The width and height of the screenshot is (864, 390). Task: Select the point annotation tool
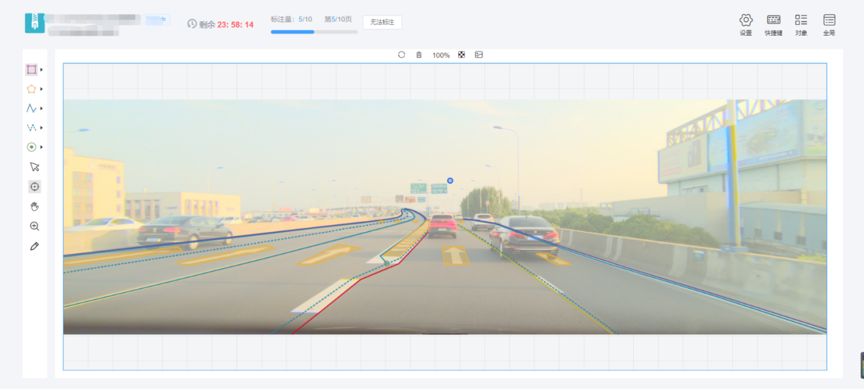click(x=31, y=147)
